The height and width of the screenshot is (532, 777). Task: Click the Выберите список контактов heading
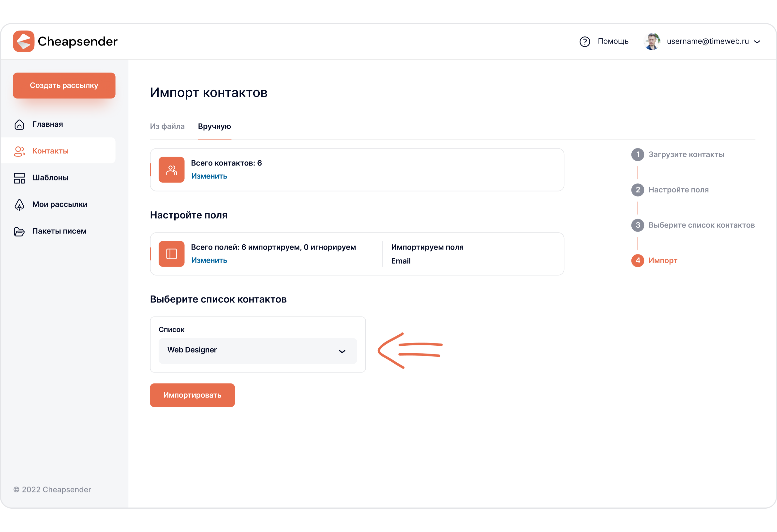[218, 299]
